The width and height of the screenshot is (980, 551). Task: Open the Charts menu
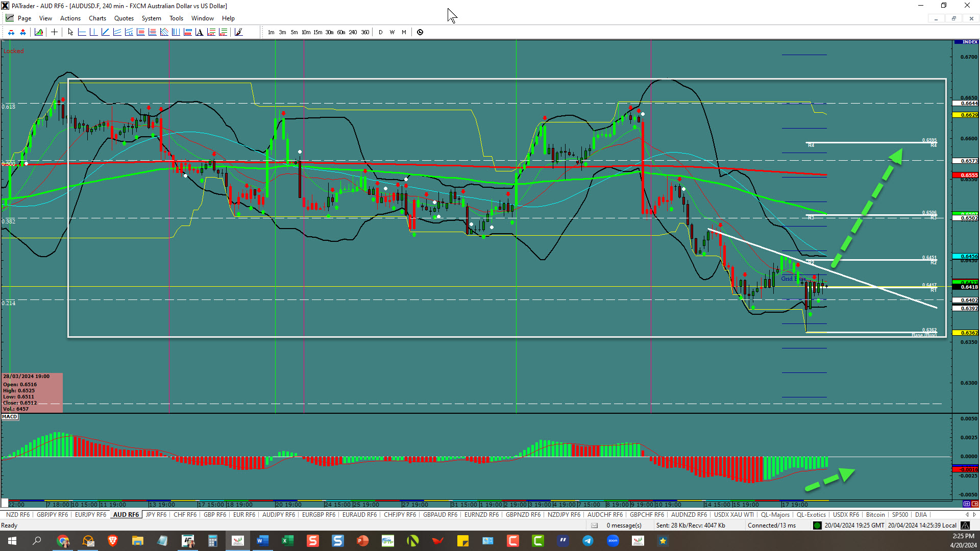97,18
